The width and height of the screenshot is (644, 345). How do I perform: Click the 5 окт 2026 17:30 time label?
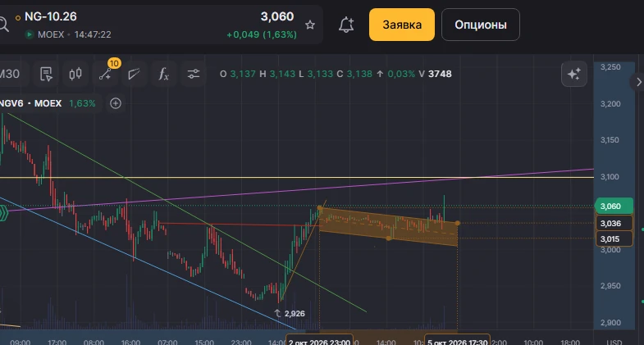pyautogui.click(x=458, y=342)
